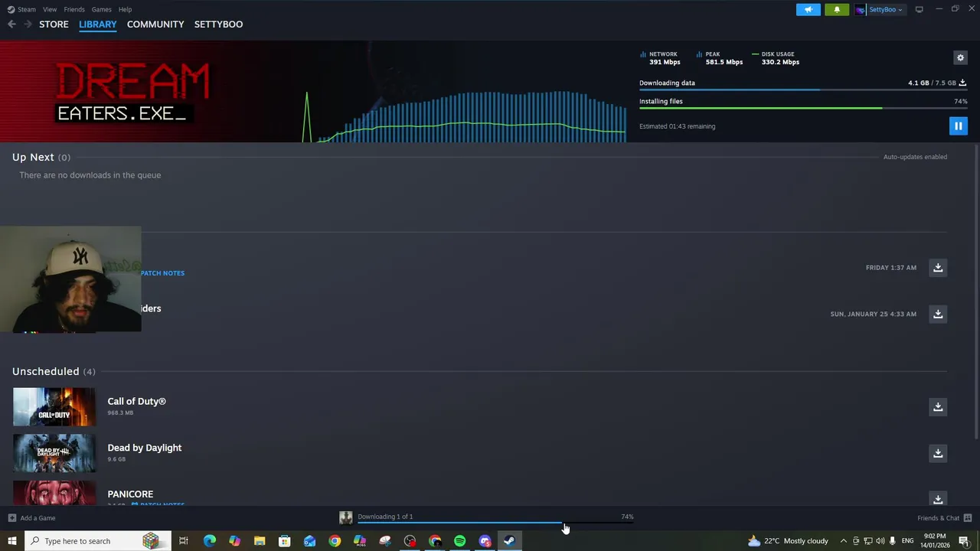This screenshot has height=551, width=980.
Task: Open the Steam menu
Action: [x=22, y=9]
